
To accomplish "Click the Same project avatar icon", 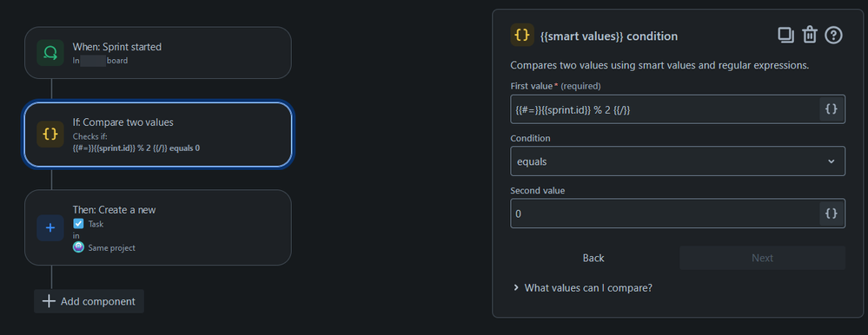I will [x=78, y=247].
